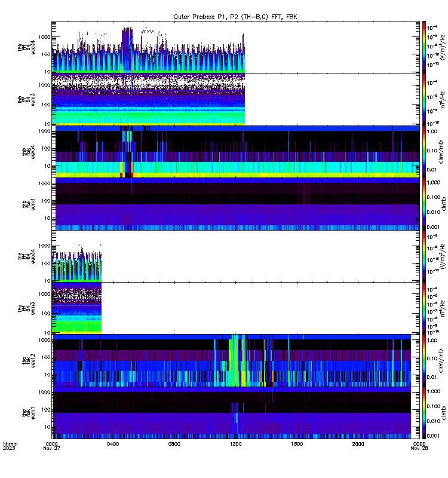The image size is (448, 478).
Task: Click the "1600" time axis label
Action: coord(297,444)
